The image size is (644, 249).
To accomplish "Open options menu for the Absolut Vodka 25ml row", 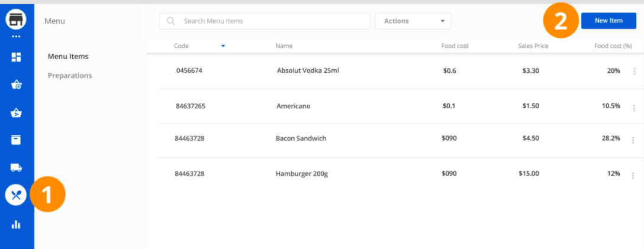I will 633,72.
